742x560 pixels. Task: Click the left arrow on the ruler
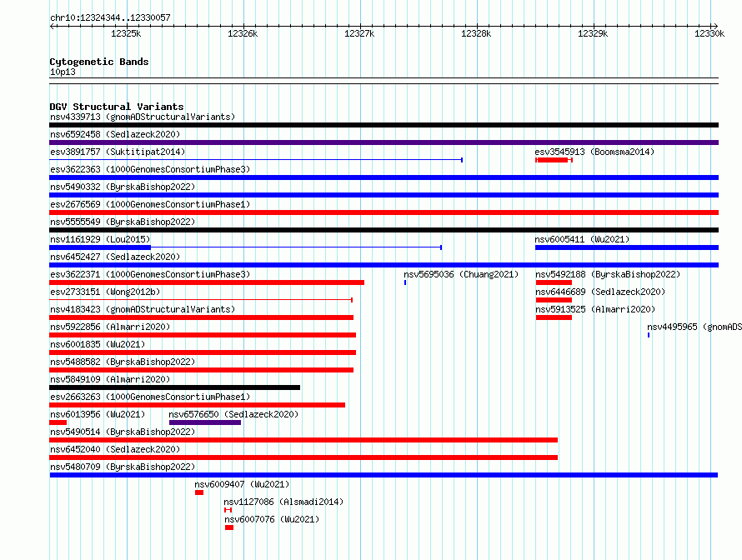click(x=53, y=26)
